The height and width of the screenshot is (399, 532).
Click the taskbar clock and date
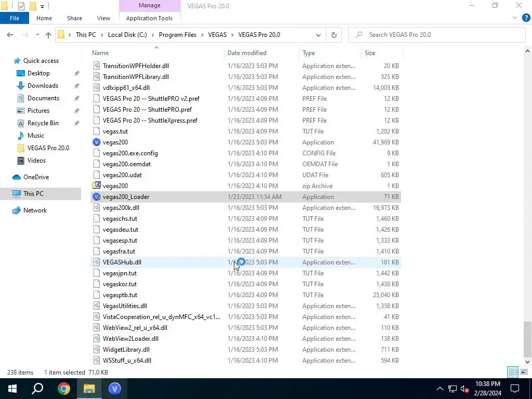pos(487,389)
